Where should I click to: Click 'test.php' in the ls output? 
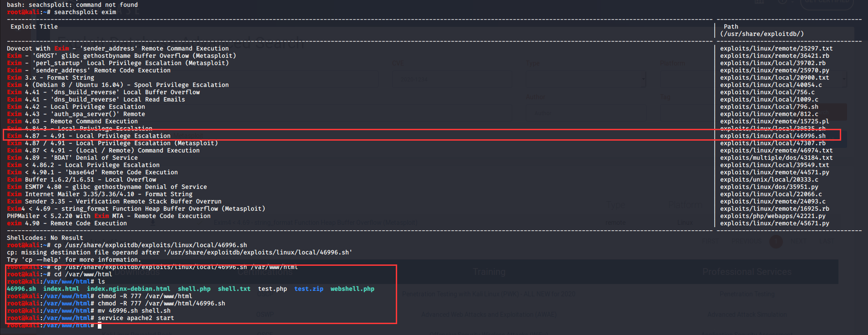click(x=273, y=289)
